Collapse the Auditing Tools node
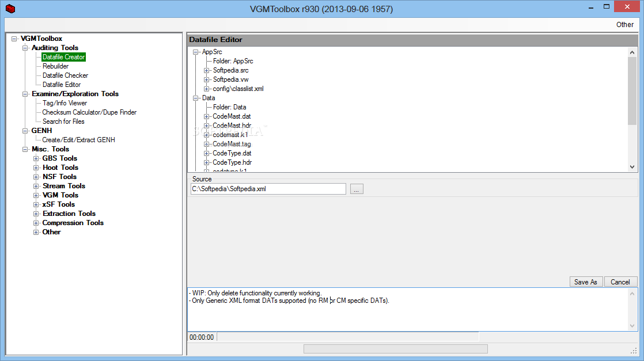 point(25,48)
